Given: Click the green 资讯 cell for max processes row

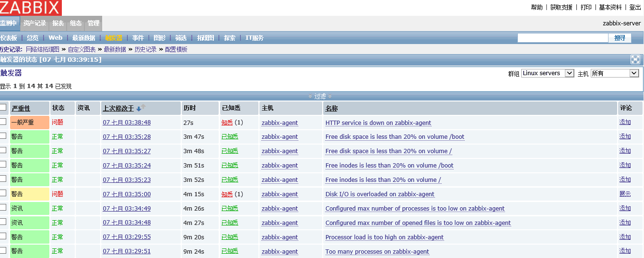Looking at the screenshot, I should pyautogui.click(x=29, y=208).
